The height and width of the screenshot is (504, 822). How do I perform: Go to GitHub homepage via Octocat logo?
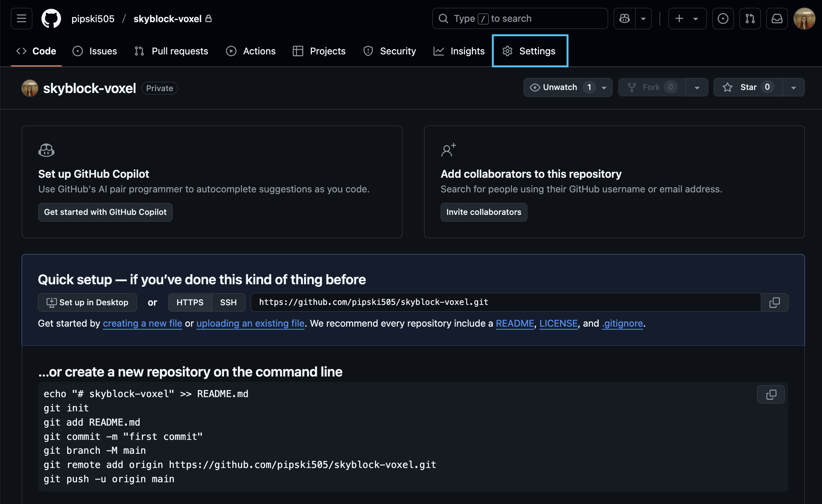click(x=51, y=18)
